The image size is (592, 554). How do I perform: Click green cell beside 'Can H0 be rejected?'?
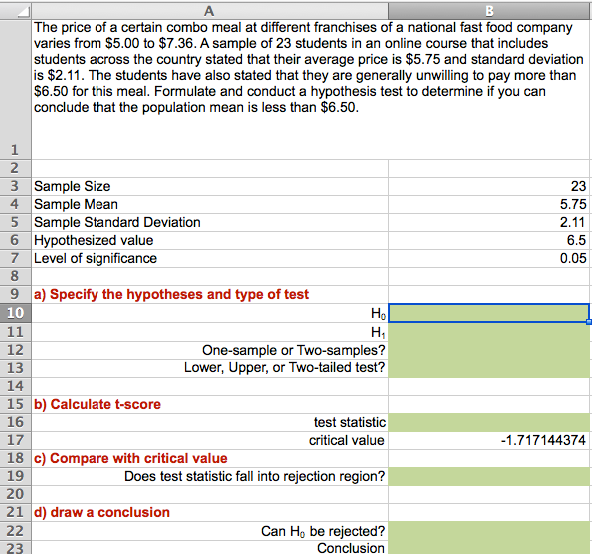pos(490,531)
